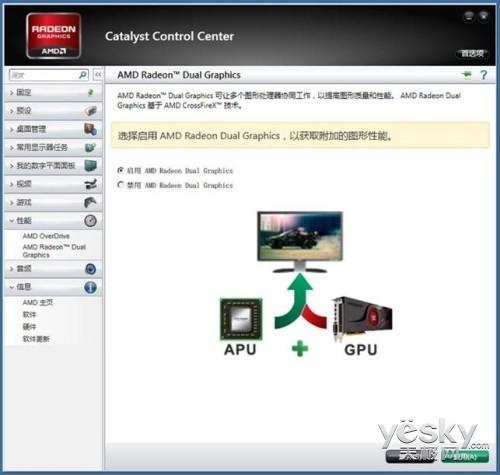Minimize the Catalyst Control Center window

click(469, 16)
